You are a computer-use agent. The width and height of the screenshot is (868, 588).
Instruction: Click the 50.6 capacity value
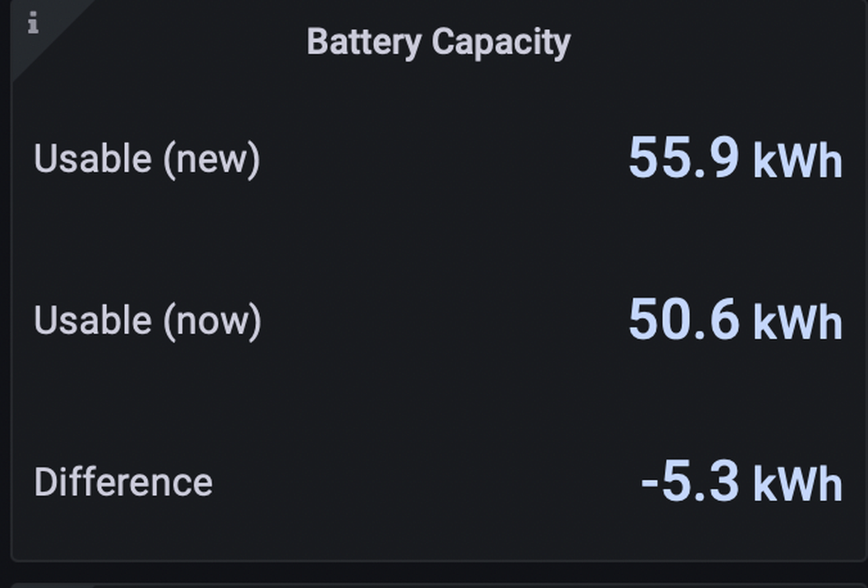click(684, 319)
